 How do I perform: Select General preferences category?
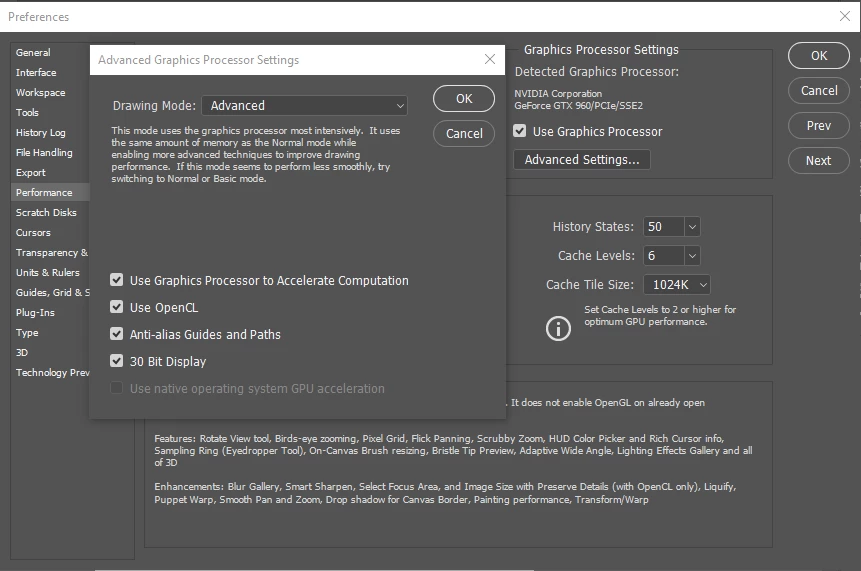tap(33, 53)
